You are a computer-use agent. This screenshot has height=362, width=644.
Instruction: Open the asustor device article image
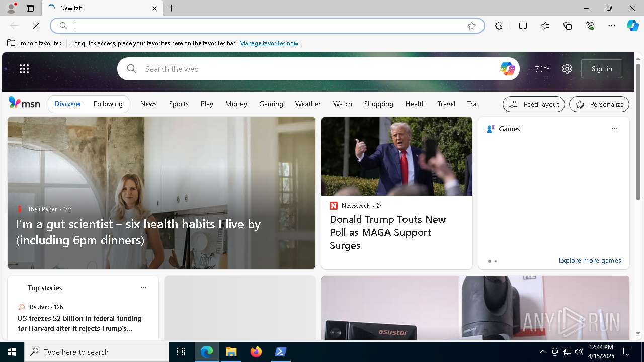[x=475, y=308]
